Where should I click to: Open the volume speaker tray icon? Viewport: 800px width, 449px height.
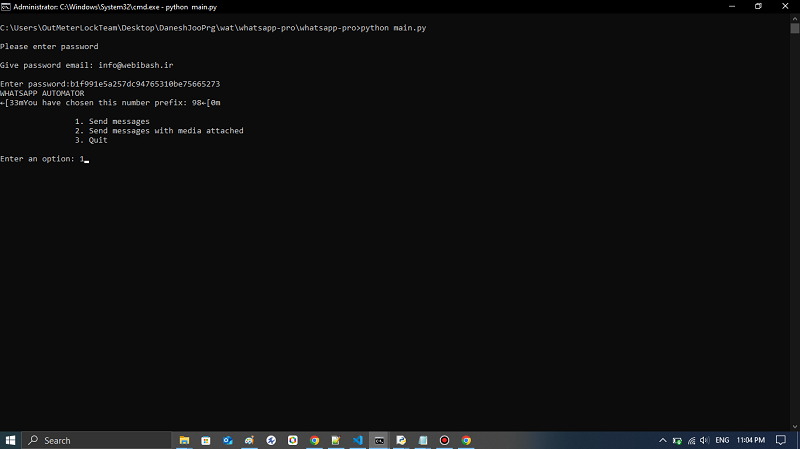(x=705, y=440)
